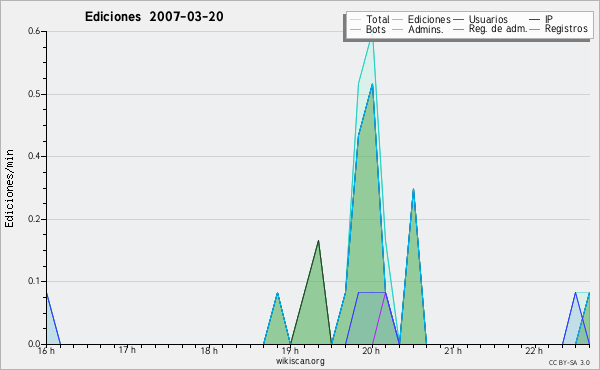
Task: Click the 22 h tick label
Action: point(534,351)
